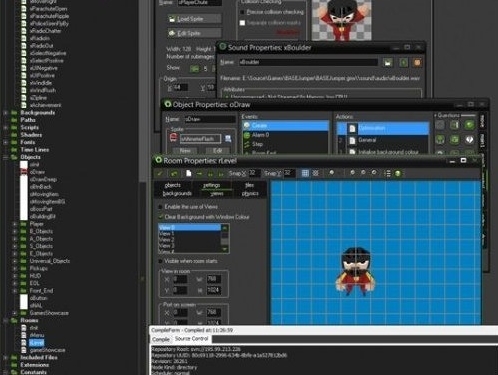498x375 pixels.
Task: Expand the GamesShowcase subfolder
Action: click(15, 313)
